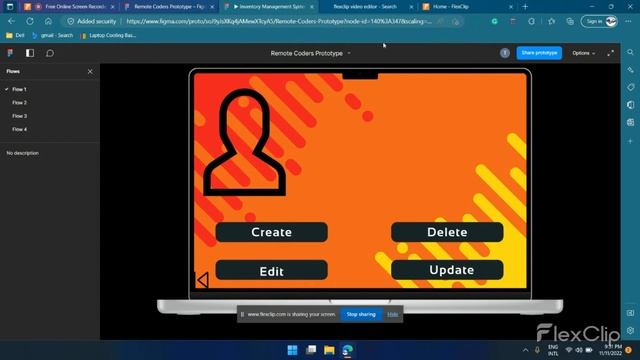Select Flow 4 in Flows list

[19, 129]
